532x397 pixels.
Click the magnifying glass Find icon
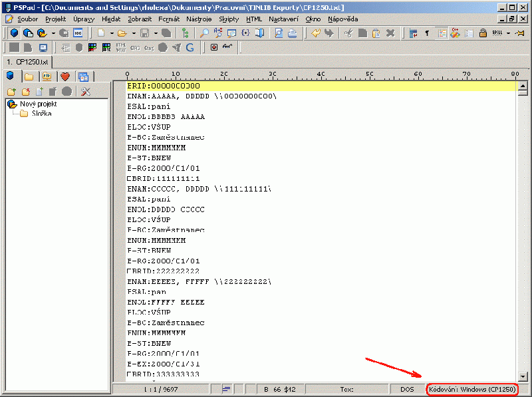click(x=204, y=33)
